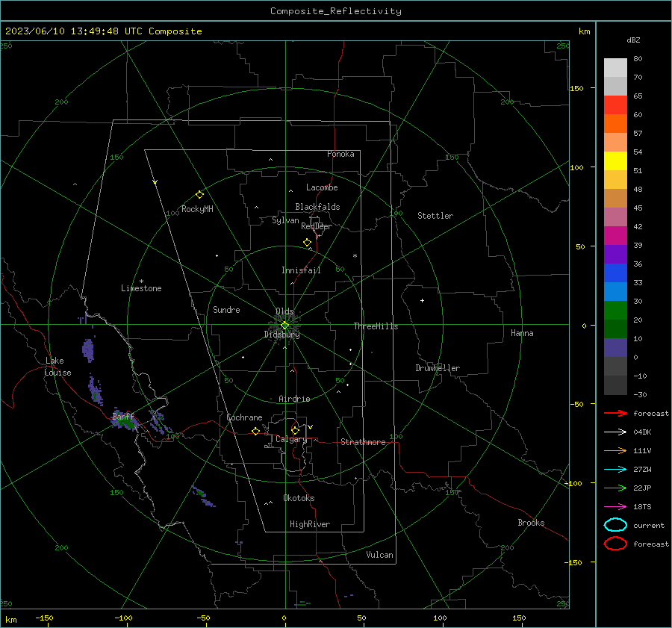Click the Strathmore label

(x=363, y=442)
